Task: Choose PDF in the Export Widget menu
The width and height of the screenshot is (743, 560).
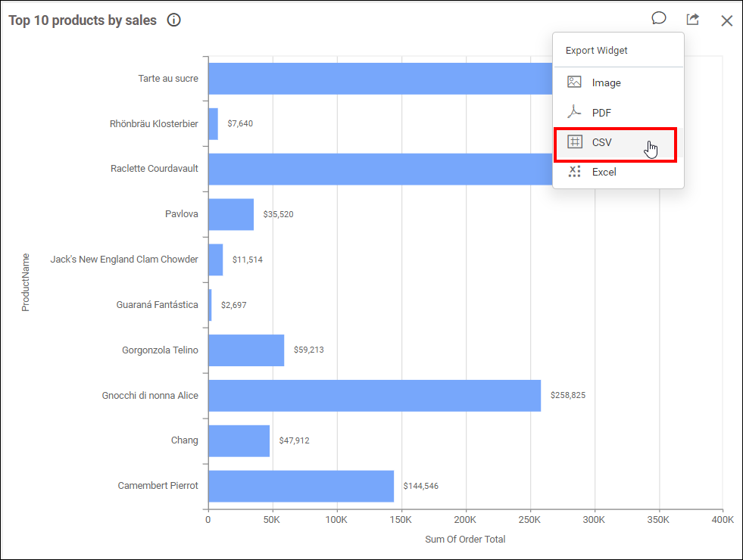Action: point(601,112)
